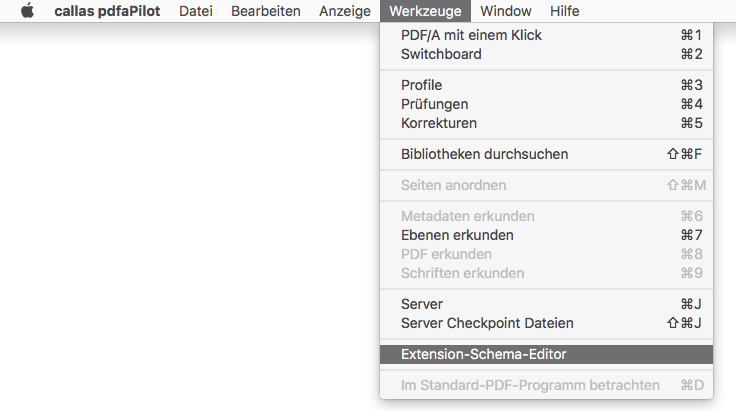The image size is (736, 411).
Task: Open the Server menu entry
Action: click(x=546, y=304)
